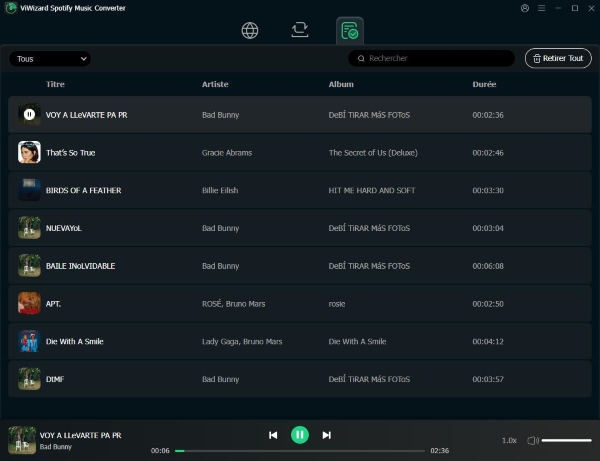This screenshot has width=600, height=461.
Task: Skip to previous track
Action: tap(273, 435)
